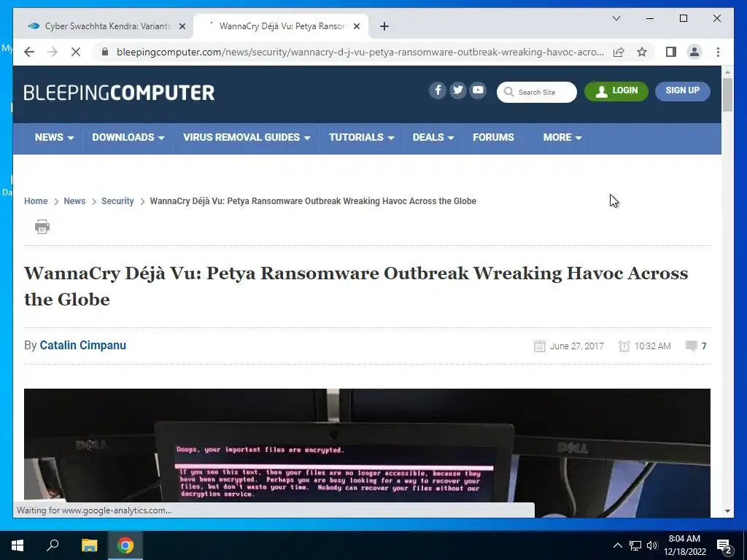Show hidden system tray icons

pyautogui.click(x=617, y=545)
